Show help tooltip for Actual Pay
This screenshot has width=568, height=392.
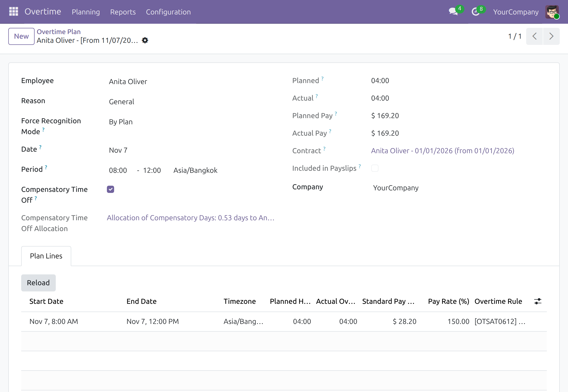pos(330,131)
